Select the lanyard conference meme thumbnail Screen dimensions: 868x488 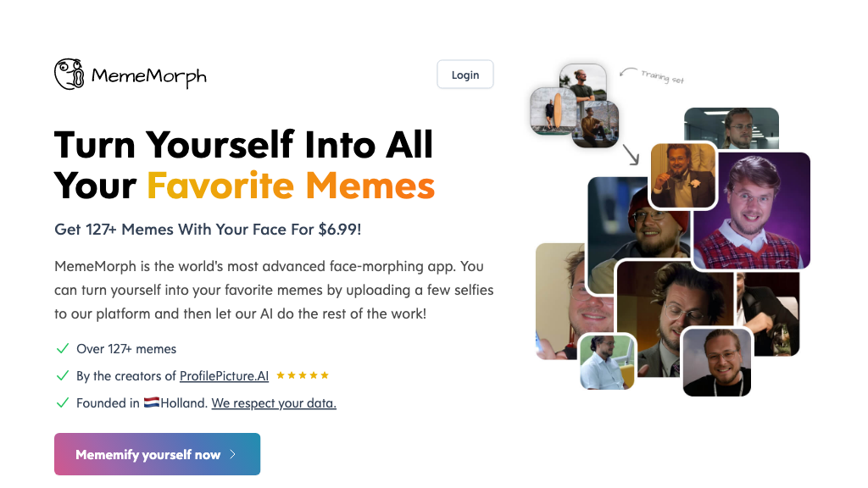716,362
